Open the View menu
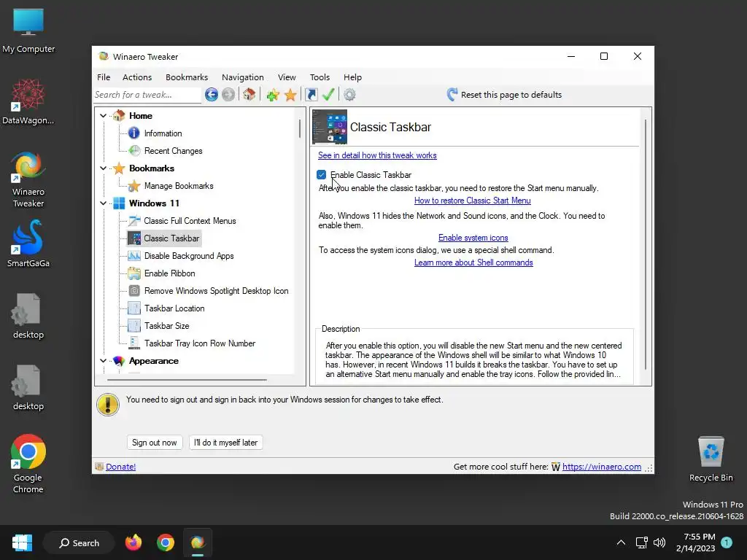 tap(287, 77)
